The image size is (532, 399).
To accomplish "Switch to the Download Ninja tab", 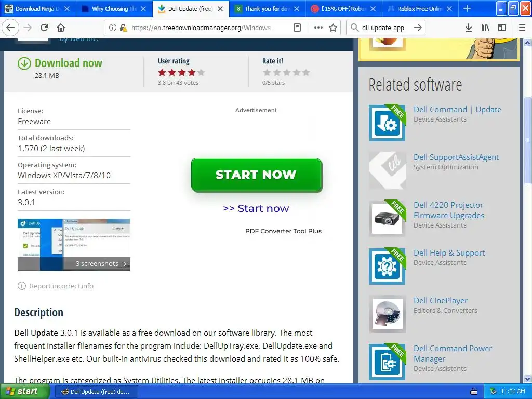I will 38,8.
